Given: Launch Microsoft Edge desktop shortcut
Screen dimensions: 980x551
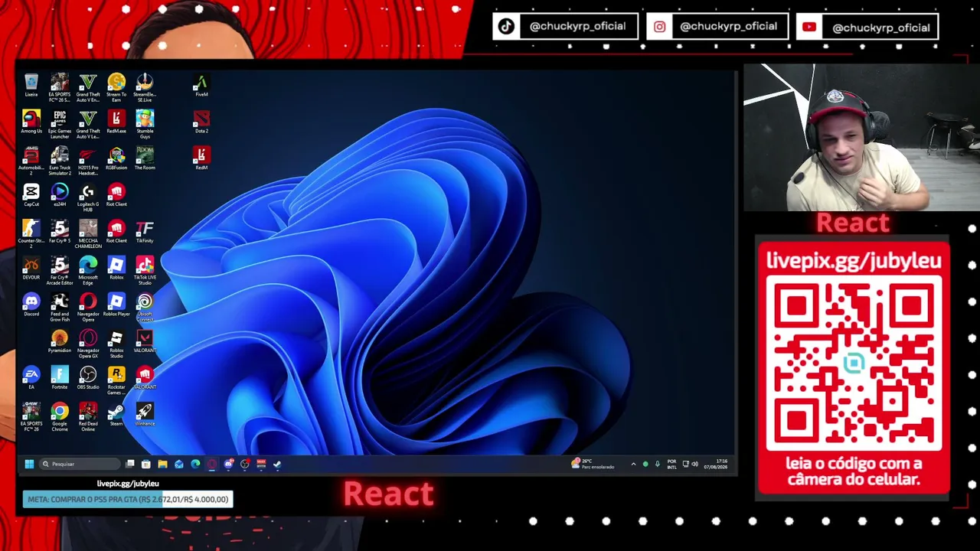Looking at the screenshot, I should click(x=88, y=272).
